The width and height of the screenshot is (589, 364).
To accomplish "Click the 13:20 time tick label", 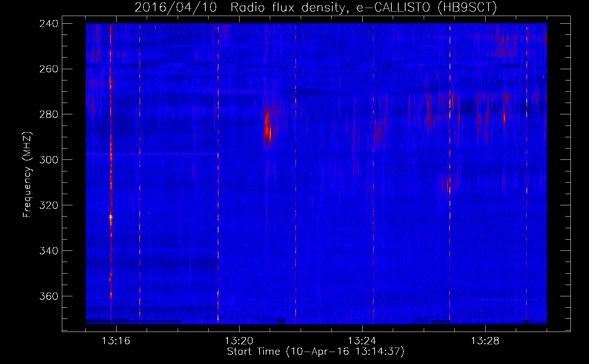I will click(x=239, y=341).
